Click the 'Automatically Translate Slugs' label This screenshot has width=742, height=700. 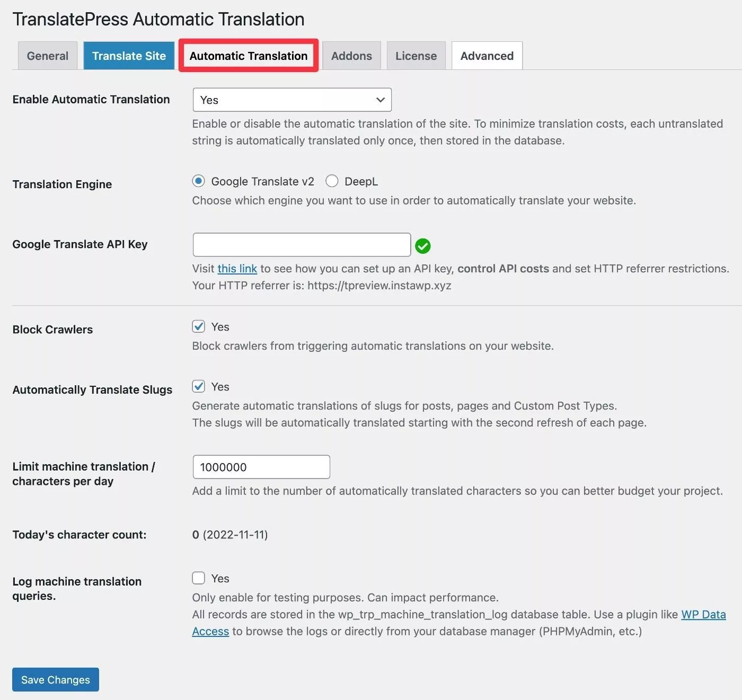[92, 390]
